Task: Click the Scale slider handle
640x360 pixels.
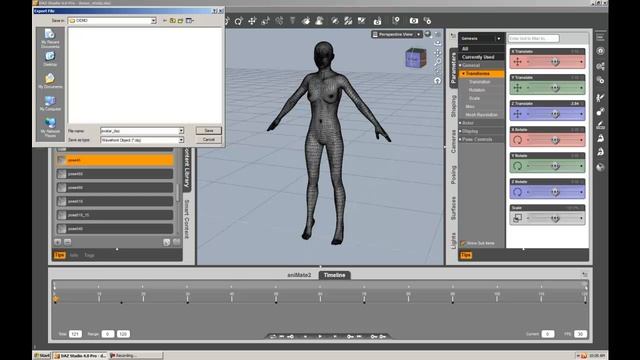Action: (x=555, y=218)
